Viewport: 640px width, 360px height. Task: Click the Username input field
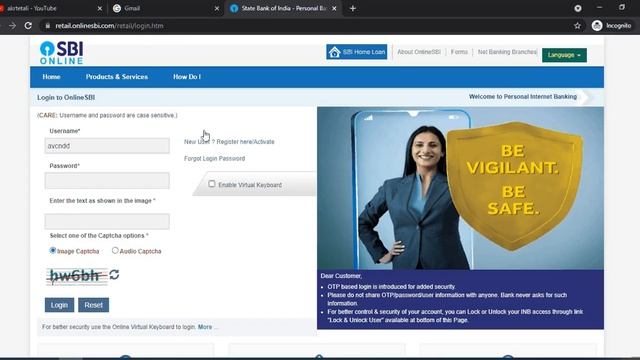pos(107,146)
